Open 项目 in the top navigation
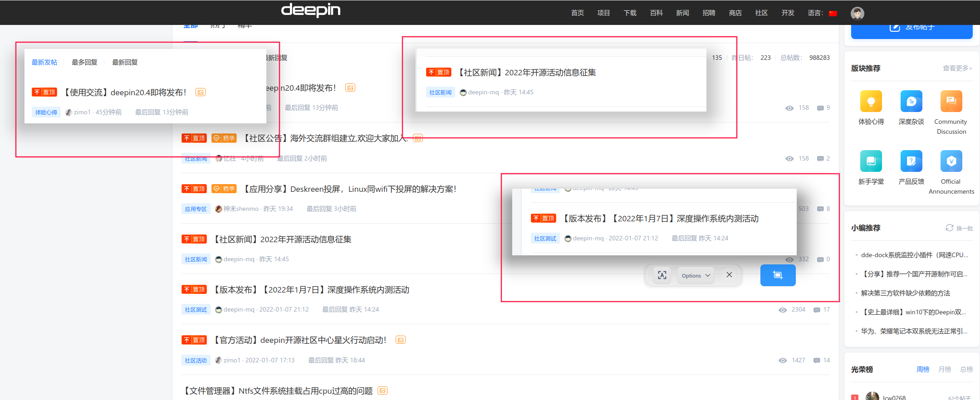This screenshot has height=400, width=980. [x=604, y=13]
